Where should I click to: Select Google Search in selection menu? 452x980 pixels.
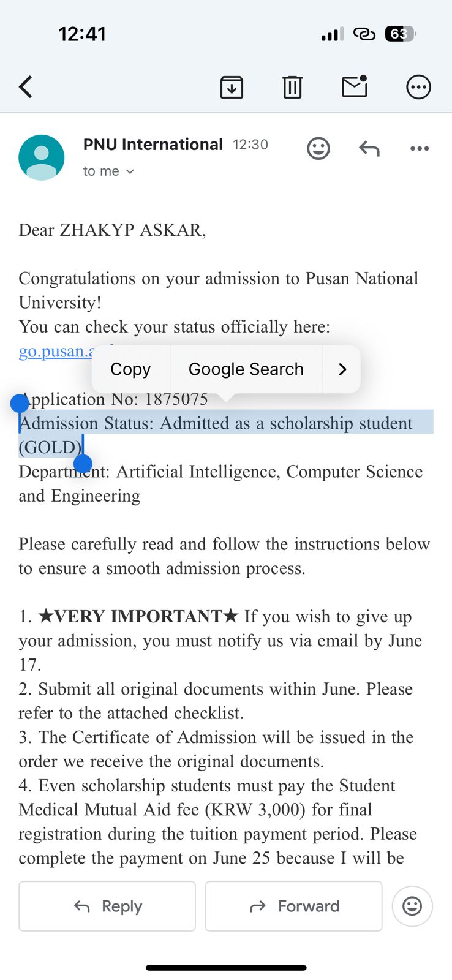pos(246,369)
